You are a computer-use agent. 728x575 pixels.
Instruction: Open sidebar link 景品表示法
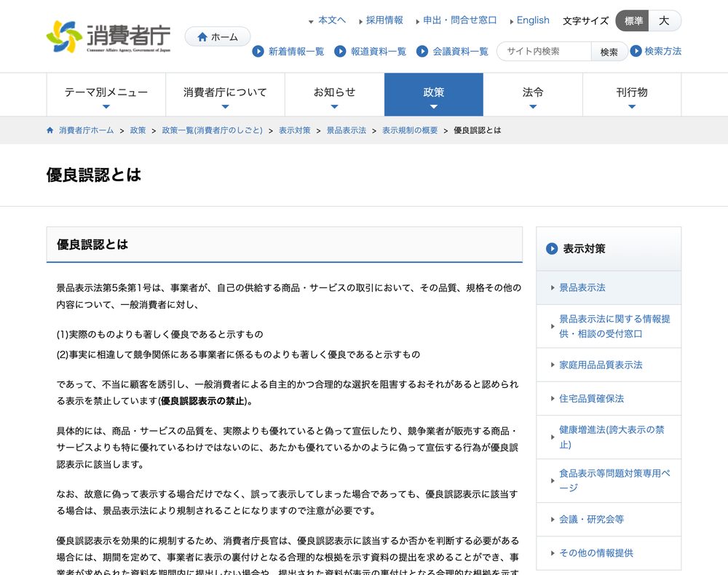(582, 287)
